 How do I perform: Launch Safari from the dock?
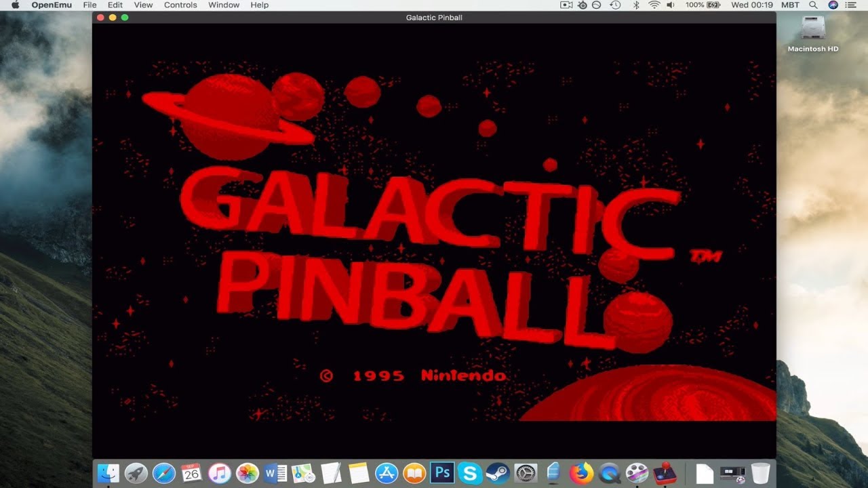coord(164,473)
